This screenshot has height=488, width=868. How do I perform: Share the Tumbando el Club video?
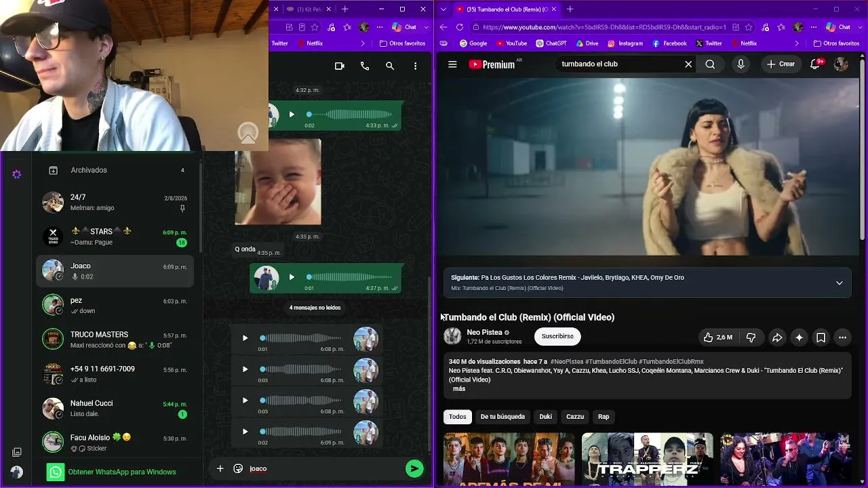[x=777, y=338]
